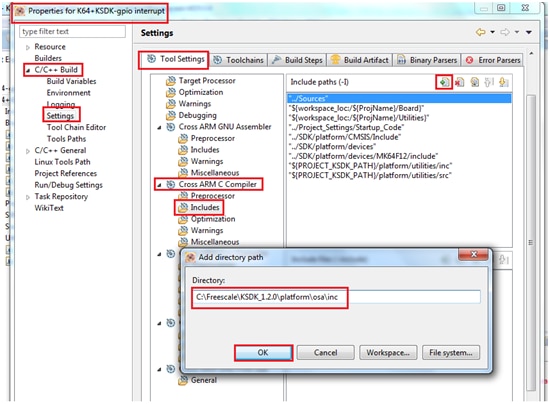Click the Directory path input field
This screenshot has height=404, width=550.
point(336,297)
